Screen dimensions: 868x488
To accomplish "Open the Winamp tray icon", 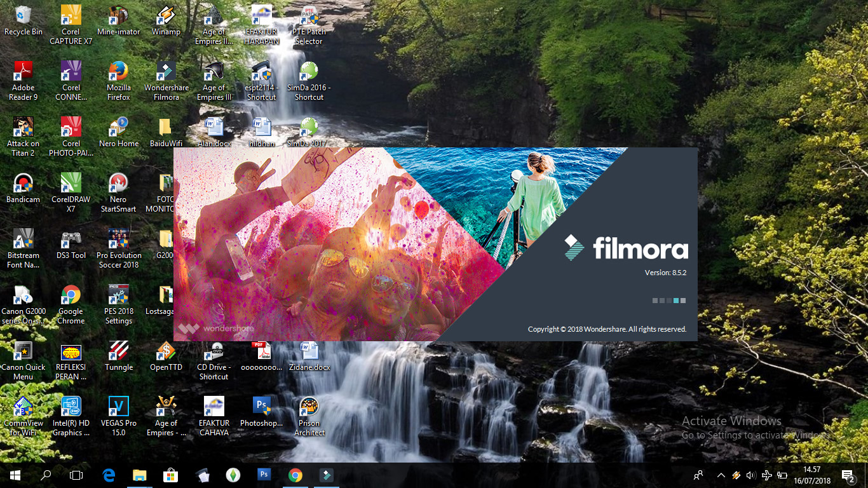I will [736, 475].
